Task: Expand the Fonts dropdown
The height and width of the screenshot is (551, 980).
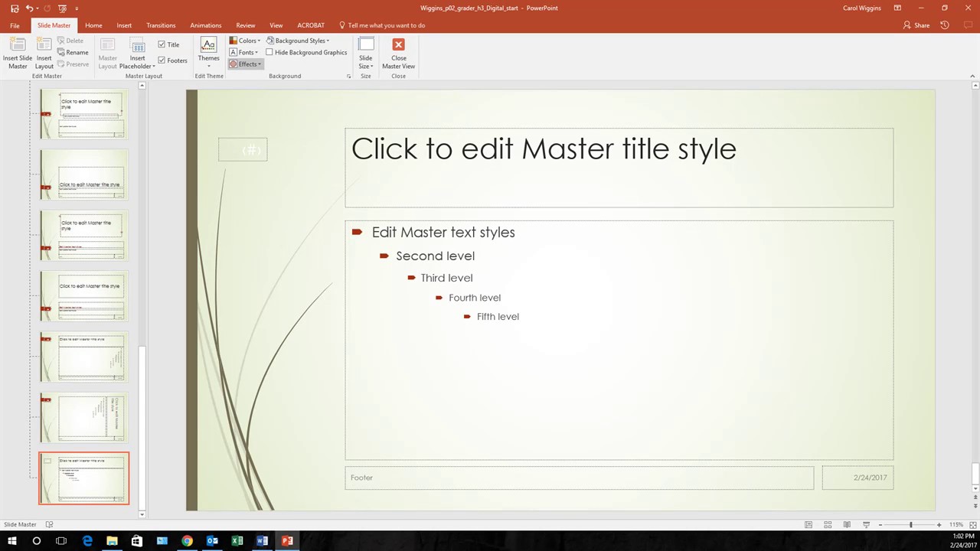Action: pos(244,52)
